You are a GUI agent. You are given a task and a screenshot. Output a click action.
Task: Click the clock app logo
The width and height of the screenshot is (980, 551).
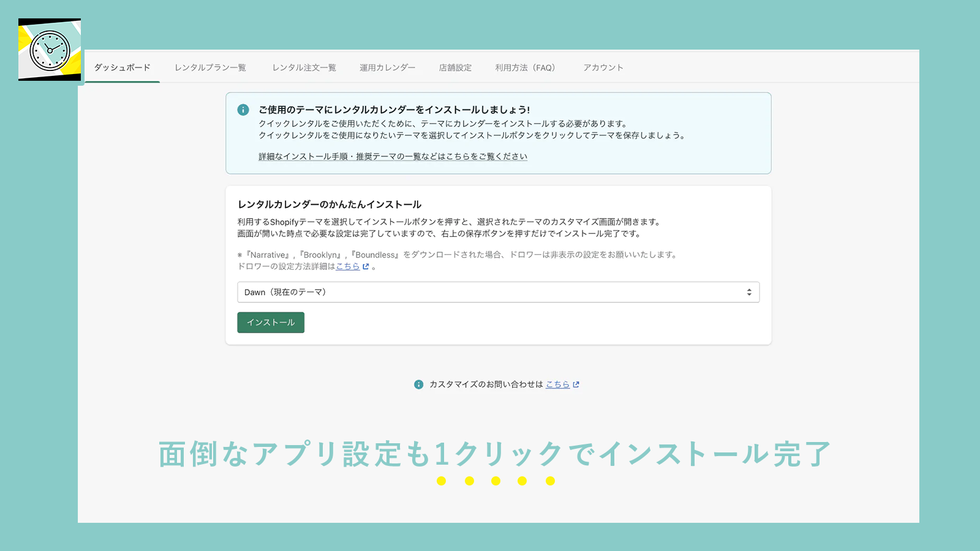(50, 50)
